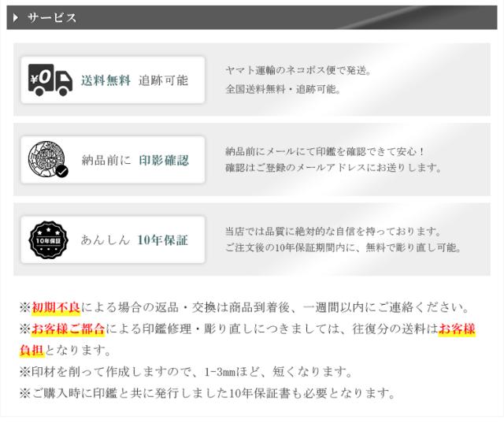Select the サービス header bar

click(252, 17)
